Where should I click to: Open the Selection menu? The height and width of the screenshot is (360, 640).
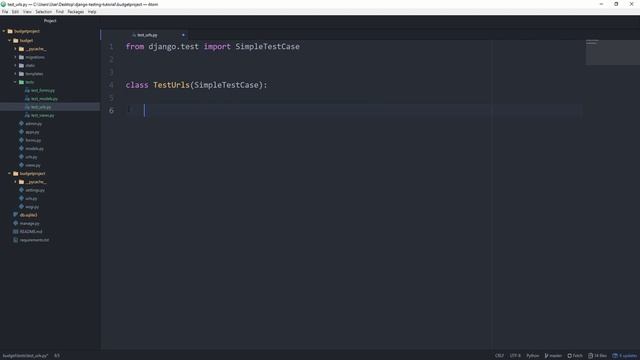coord(43,12)
